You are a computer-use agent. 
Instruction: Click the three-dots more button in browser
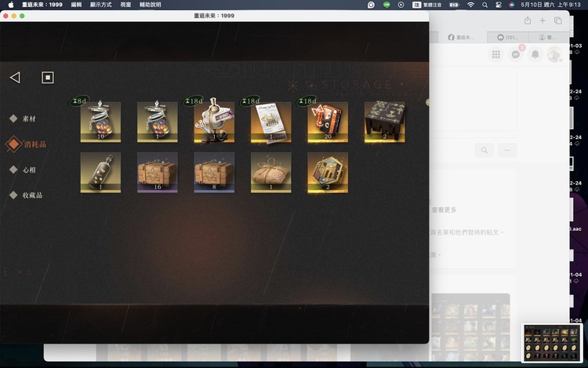507,150
